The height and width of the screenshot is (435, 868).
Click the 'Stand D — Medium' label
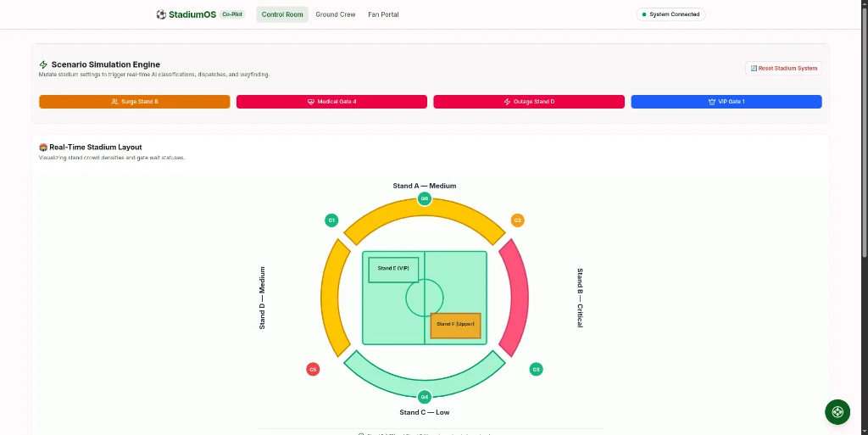point(263,298)
